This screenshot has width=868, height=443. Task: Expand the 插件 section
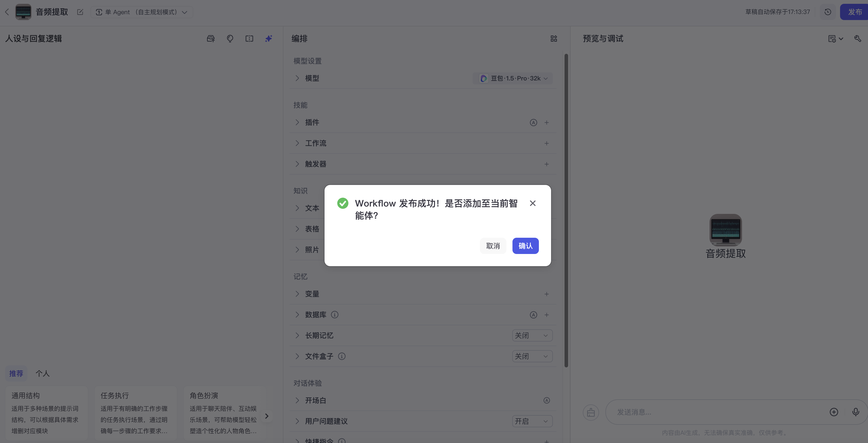[297, 122]
